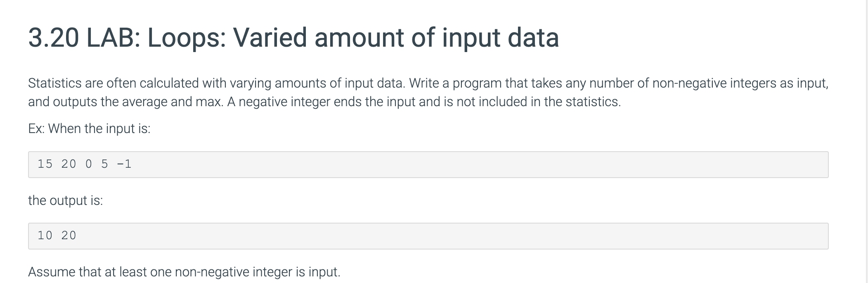Image resolution: width=868 pixels, height=283 pixels.
Task: Click the word "data" ending the heading
Action: click(x=533, y=38)
